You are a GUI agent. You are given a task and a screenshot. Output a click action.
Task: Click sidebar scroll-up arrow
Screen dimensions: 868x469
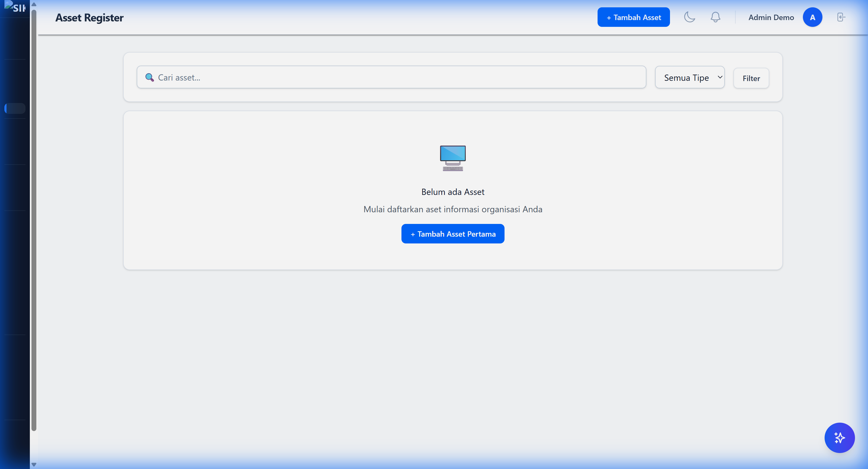click(x=34, y=4)
